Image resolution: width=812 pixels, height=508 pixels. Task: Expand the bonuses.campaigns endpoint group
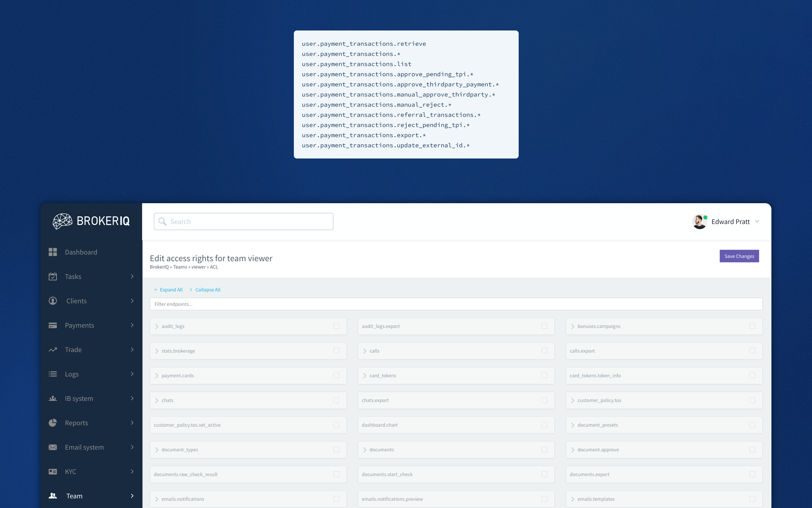[x=573, y=326]
